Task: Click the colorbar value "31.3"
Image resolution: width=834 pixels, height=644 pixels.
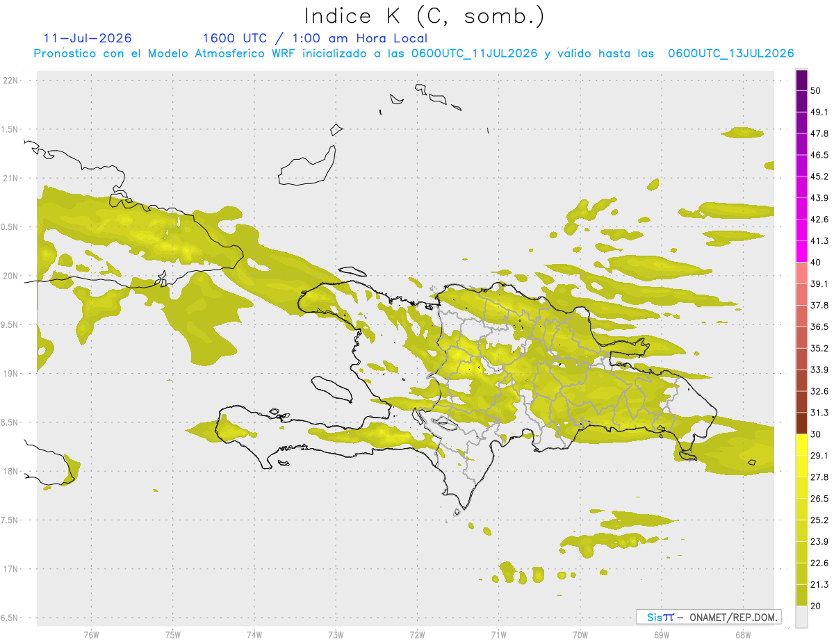Action: click(819, 413)
